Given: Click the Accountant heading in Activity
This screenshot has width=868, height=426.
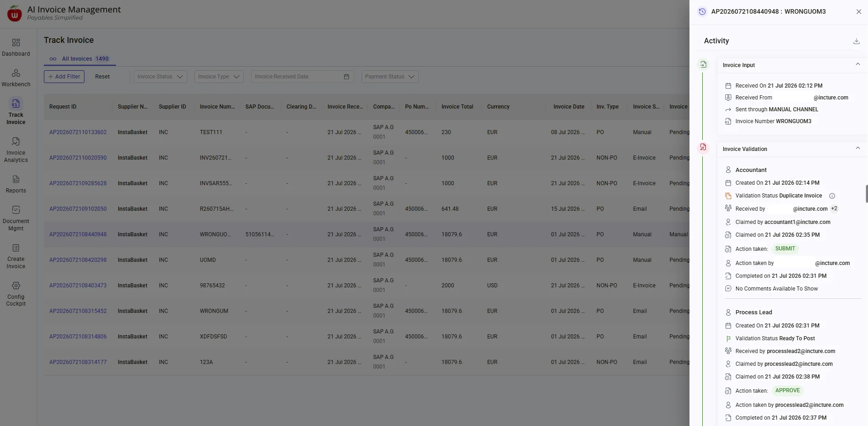Looking at the screenshot, I should pos(751,170).
